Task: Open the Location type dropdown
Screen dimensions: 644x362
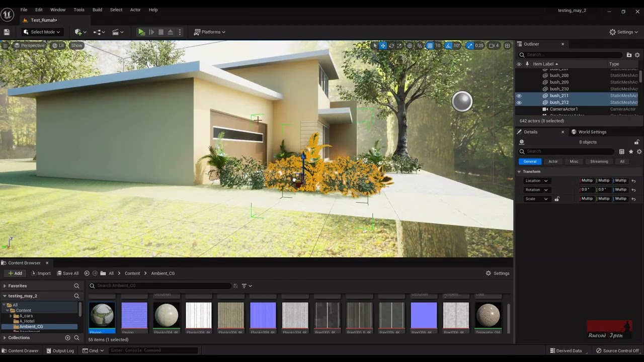Action: tap(536, 180)
